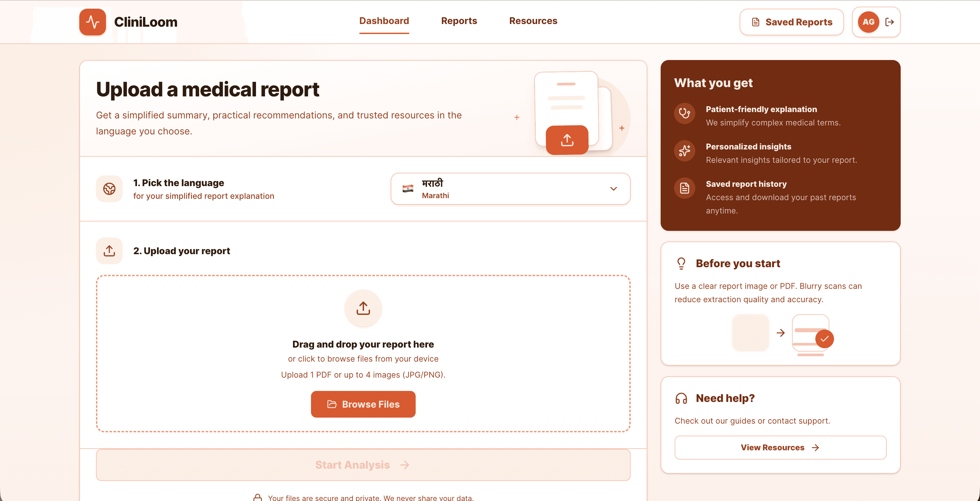Click the folder icon in Browse Files
Image resolution: width=980 pixels, height=501 pixels.
(x=332, y=404)
